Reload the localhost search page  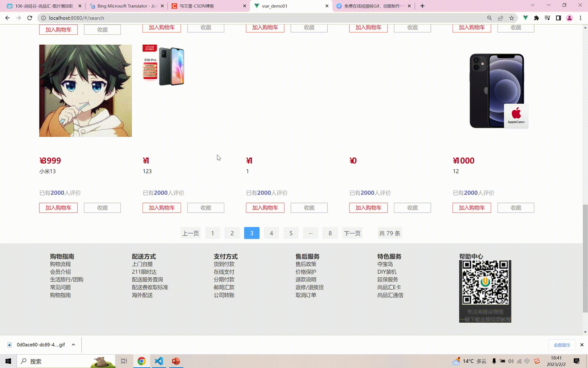pyautogui.click(x=30, y=18)
